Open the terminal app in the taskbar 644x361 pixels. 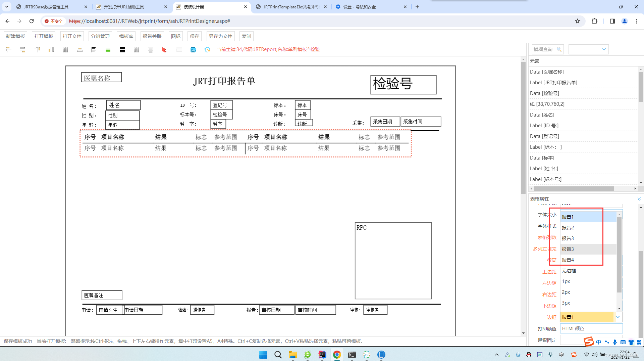click(x=352, y=355)
